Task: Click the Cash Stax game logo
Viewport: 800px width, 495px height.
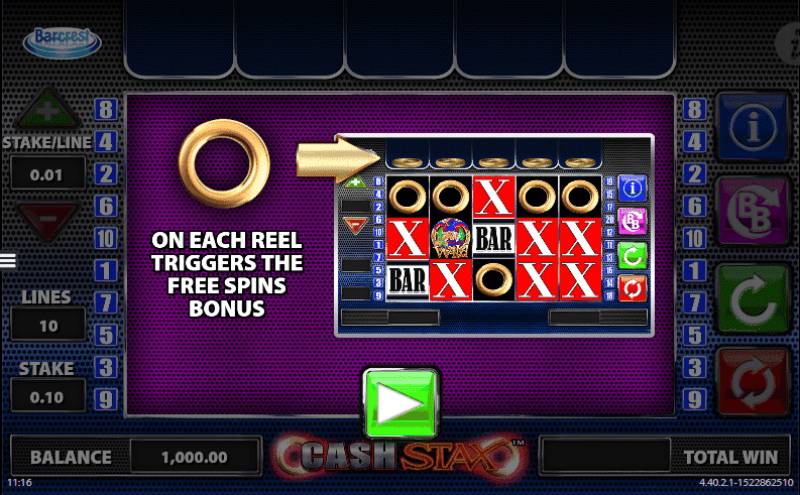Action: pyautogui.click(x=400, y=456)
